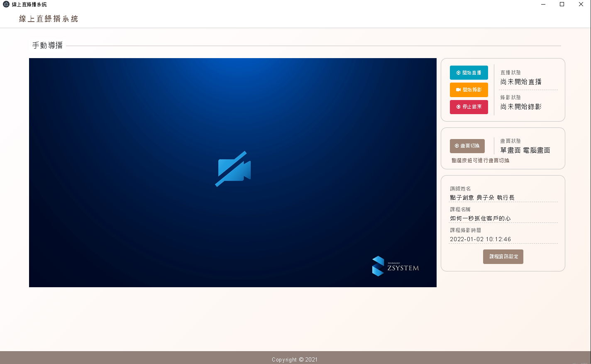Click the 直播狀態 label
The image size is (591, 364).
[x=510, y=72]
